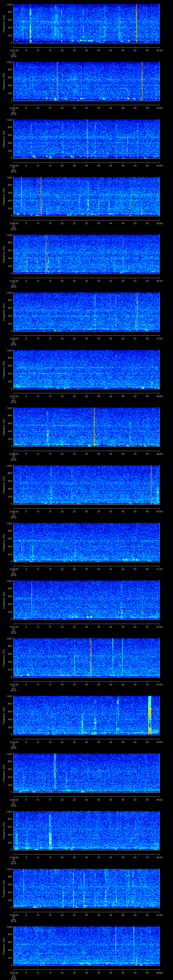
Task: Click the thin vertical line near 7s in 0:41:00 panel
Action: [x=32, y=600]
